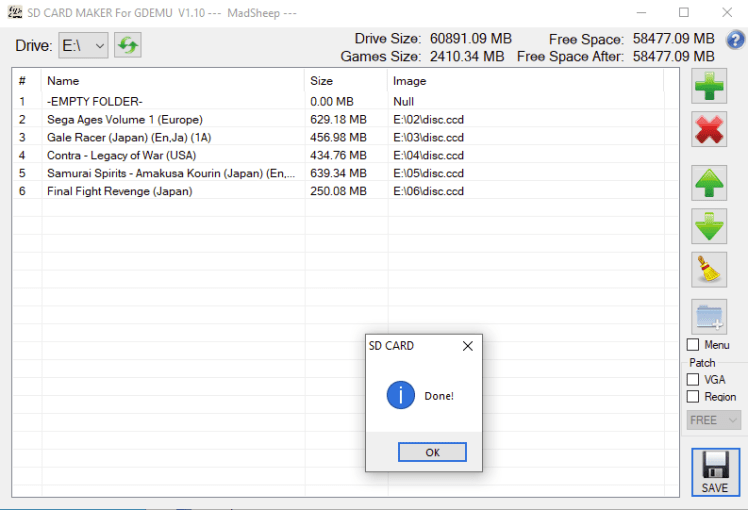Viewport: 748px width, 510px height.
Task: Close the SD CARD dialog
Action: pos(468,346)
